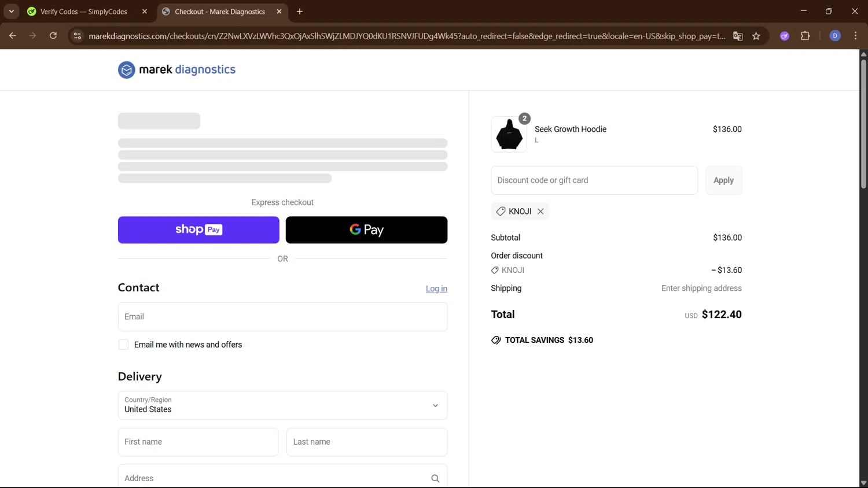View site information icon in address bar
Image resolution: width=868 pixels, height=488 pixels.
click(x=77, y=36)
